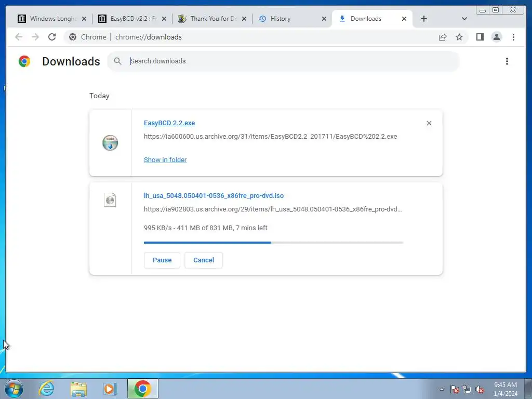Viewport: 532px width, 399px height.
Task: Cancel the ISO download
Action: [x=204, y=260]
